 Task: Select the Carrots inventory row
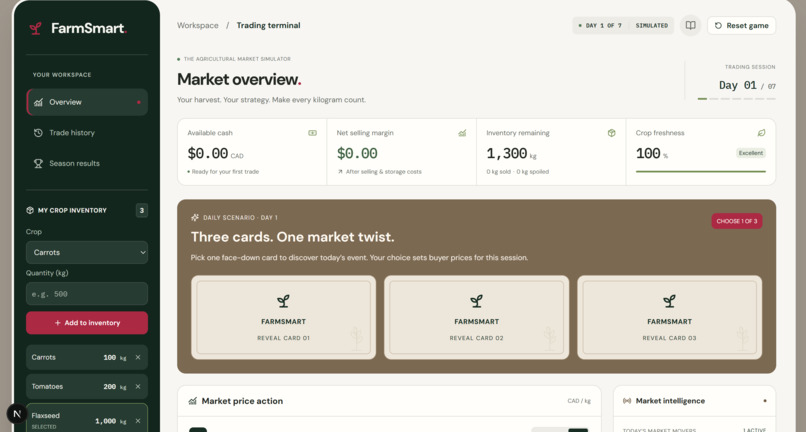click(x=87, y=357)
